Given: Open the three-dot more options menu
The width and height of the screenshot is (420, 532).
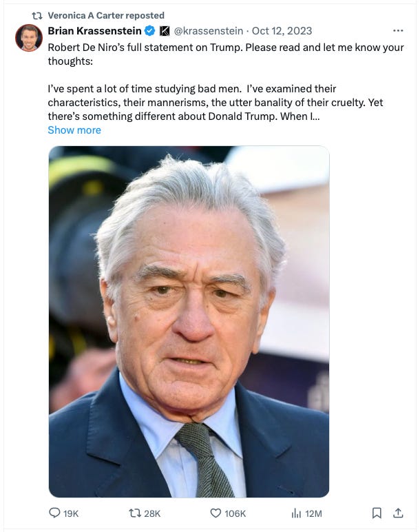Looking at the screenshot, I should pyautogui.click(x=398, y=30).
